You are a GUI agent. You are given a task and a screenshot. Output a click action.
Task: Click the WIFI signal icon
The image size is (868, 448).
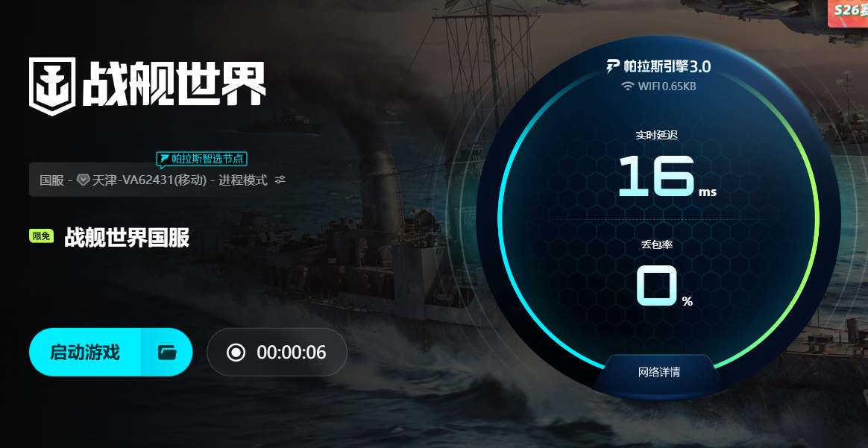(x=627, y=86)
